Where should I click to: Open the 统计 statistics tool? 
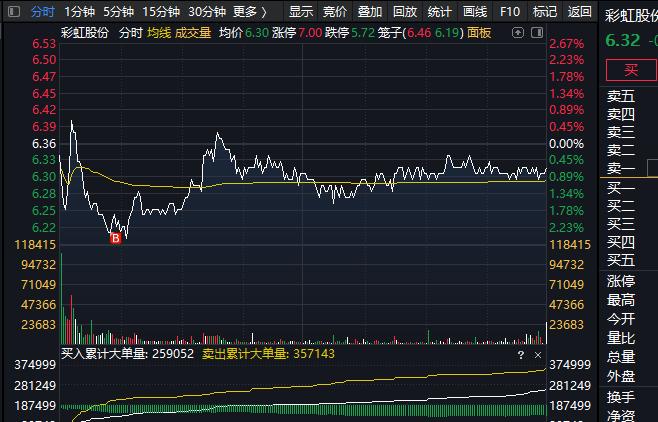[x=440, y=12]
